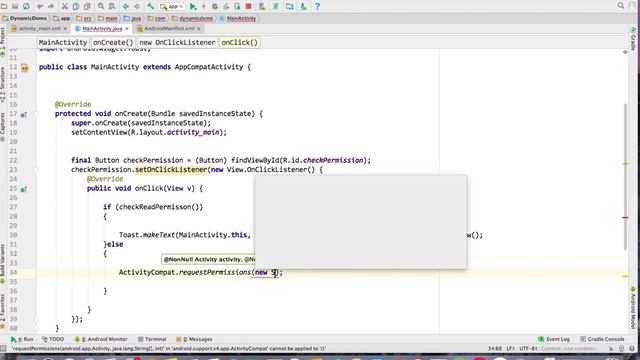This screenshot has height=360, width=640.
Task: Click the search everywhere magnifier icon
Action: pos(620,6)
